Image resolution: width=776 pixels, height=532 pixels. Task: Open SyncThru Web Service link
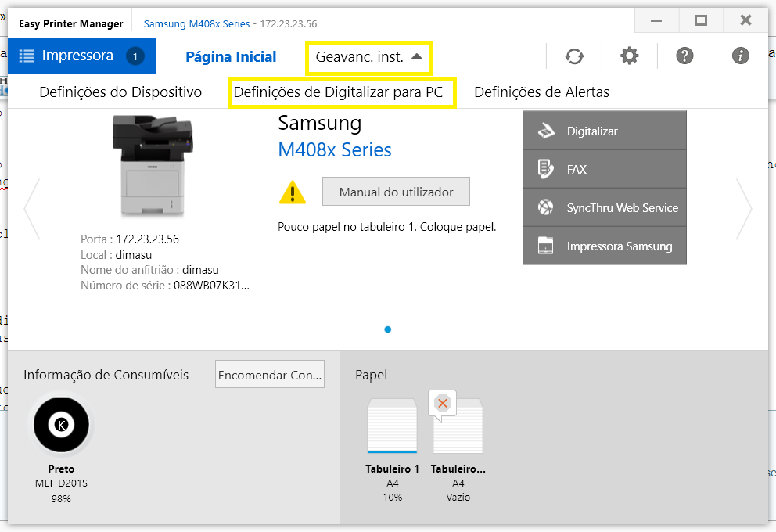pos(604,208)
